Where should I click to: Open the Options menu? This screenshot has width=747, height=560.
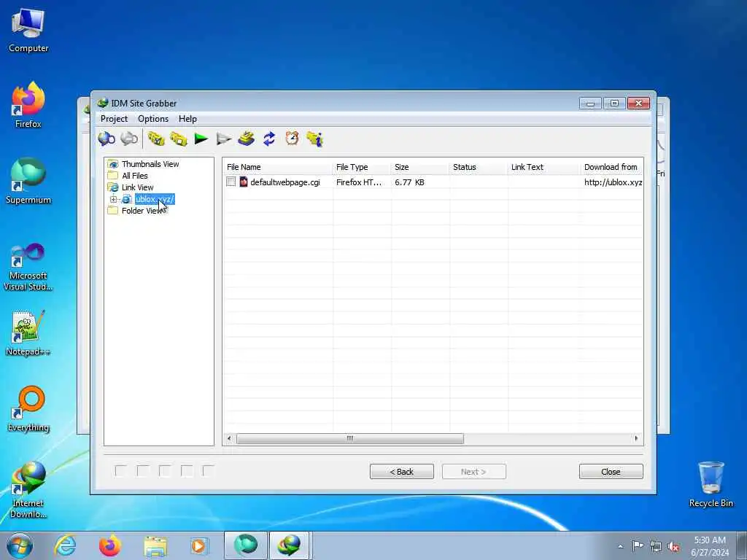(x=153, y=119)
